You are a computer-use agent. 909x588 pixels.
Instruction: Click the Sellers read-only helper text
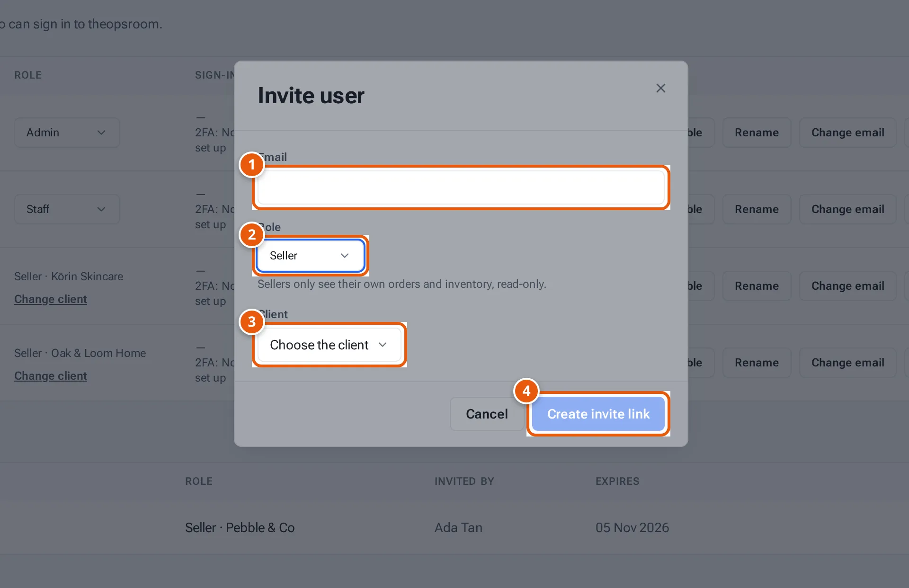[402, 284]
